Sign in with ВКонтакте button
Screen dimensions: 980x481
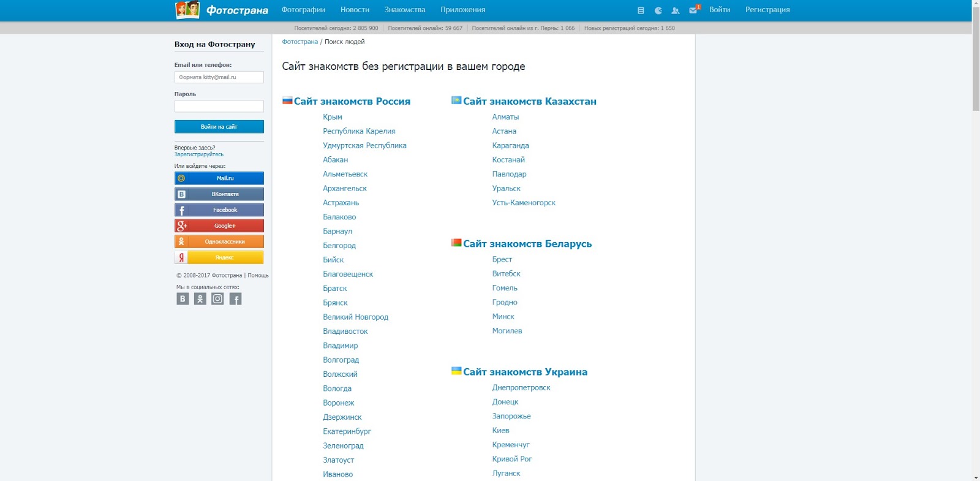[219, 194]
